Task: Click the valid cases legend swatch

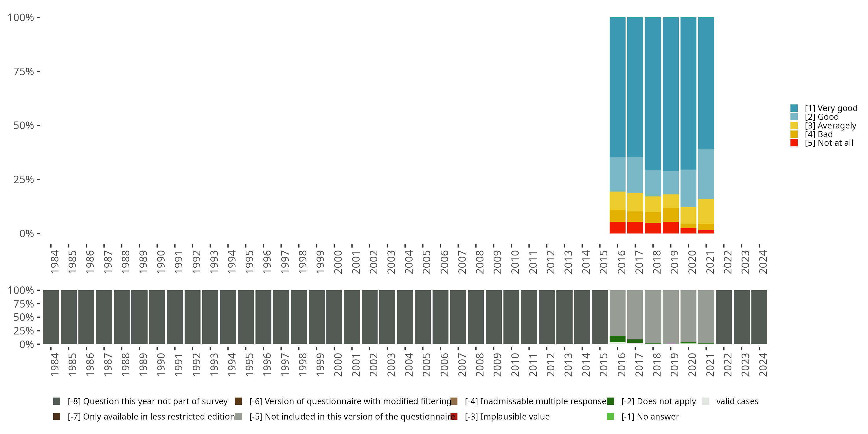Action: [705, 401]
